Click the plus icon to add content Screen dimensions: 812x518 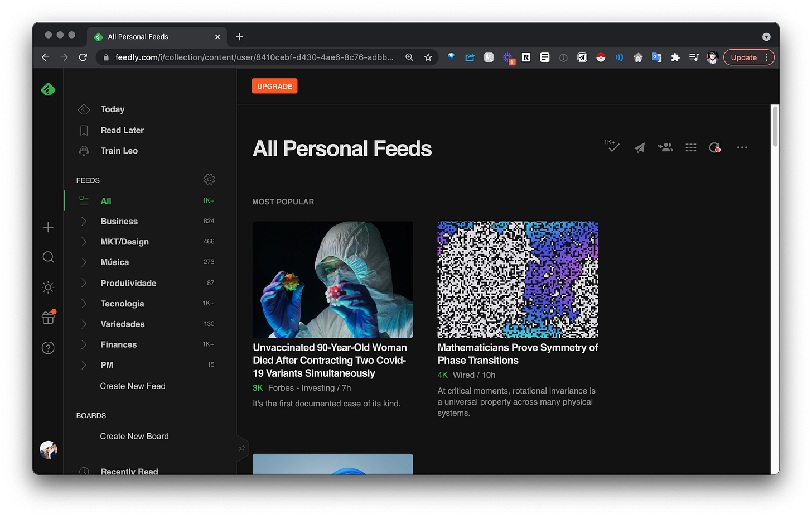[x=48, y=227]
